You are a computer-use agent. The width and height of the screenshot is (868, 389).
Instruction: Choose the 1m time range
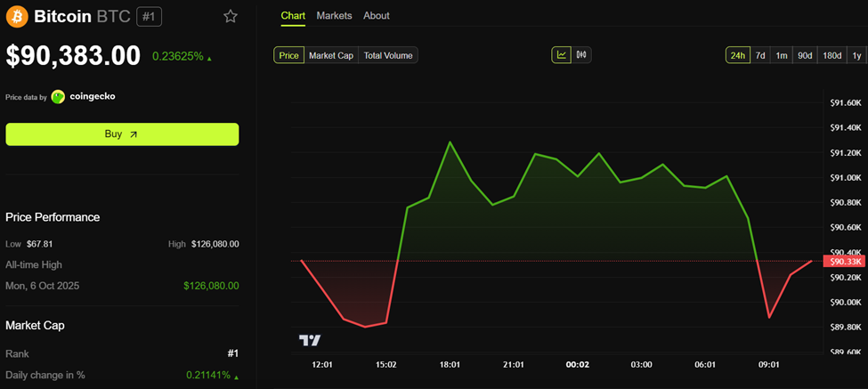[x=782, y=55]
